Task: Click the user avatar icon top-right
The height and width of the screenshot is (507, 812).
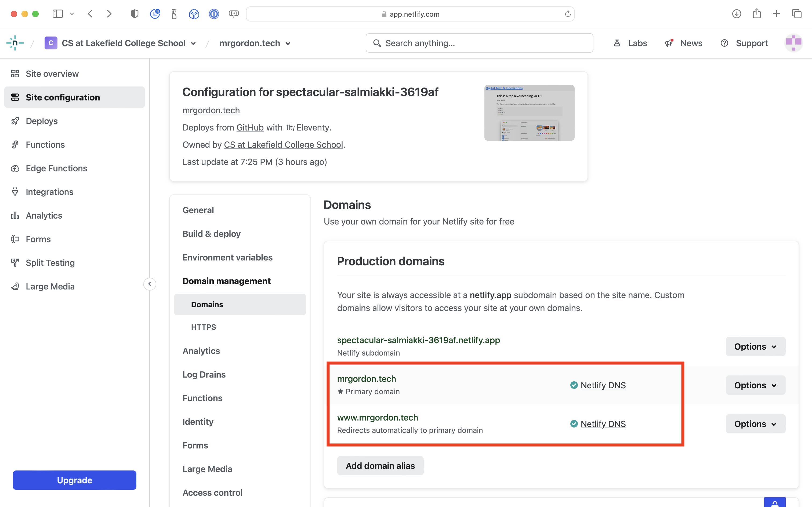Action: [793, 43]
